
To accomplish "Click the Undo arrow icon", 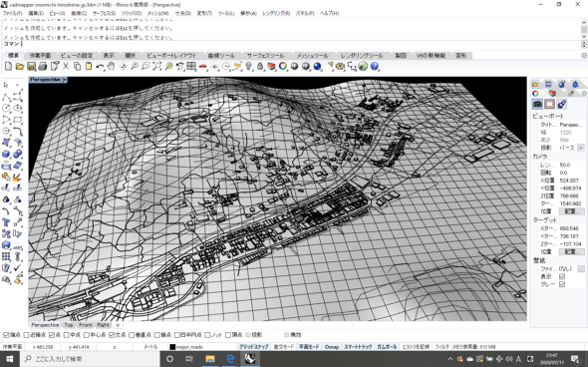I will [100, 67].
